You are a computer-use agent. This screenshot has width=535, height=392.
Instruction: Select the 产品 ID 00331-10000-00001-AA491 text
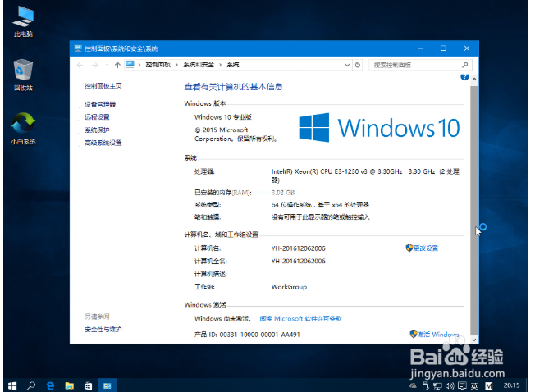point(247,335)
